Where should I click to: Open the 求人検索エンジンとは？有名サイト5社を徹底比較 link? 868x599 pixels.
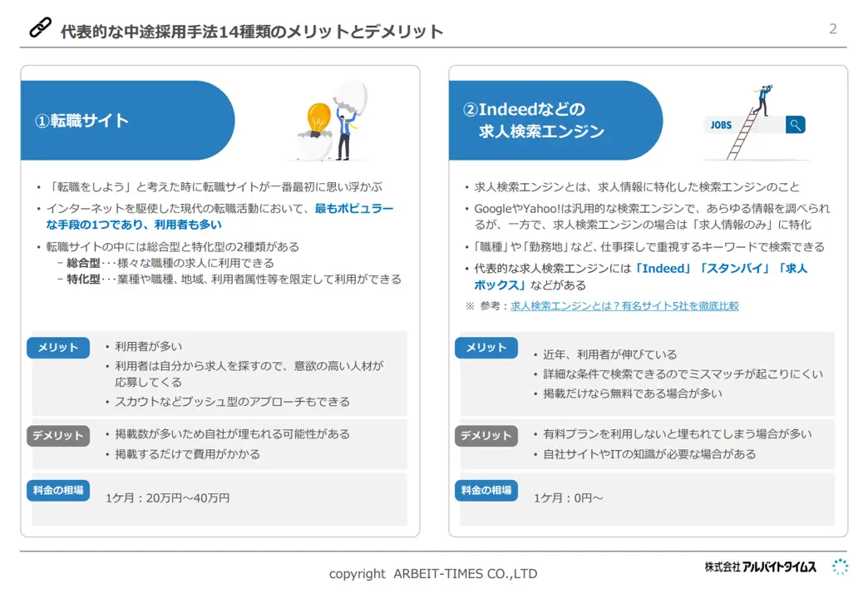624,306
